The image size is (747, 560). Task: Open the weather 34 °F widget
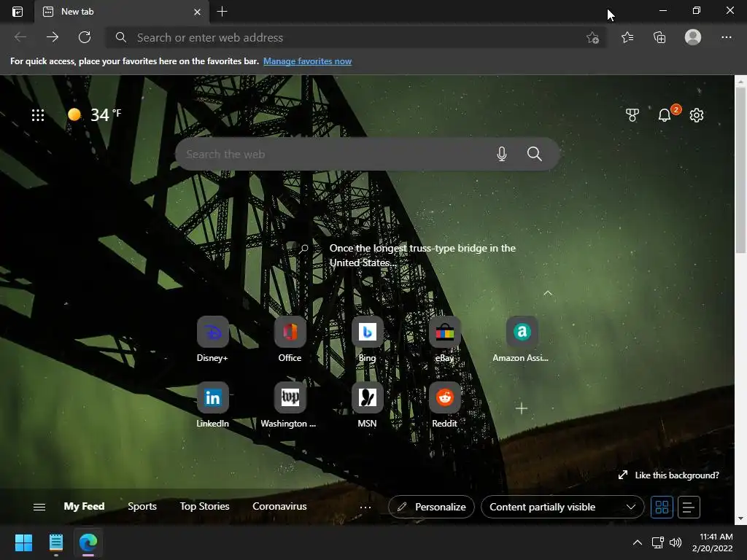click(x=94, y=114)
